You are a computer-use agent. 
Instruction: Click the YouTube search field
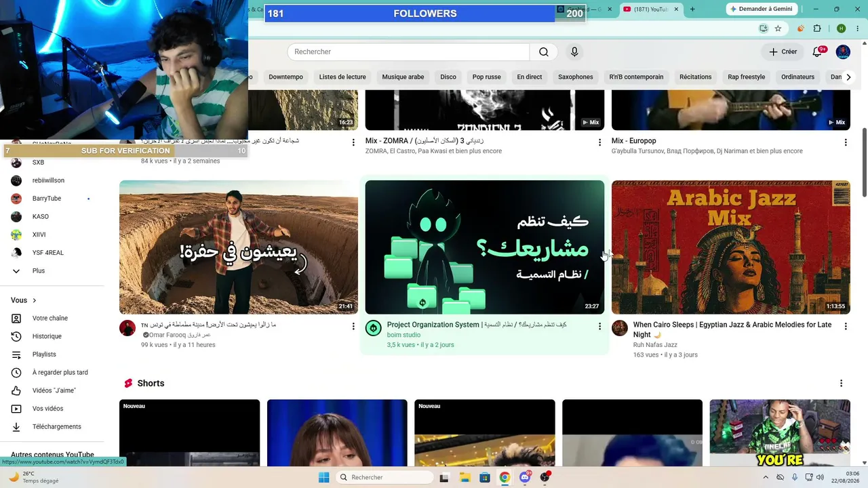point(408,52)
